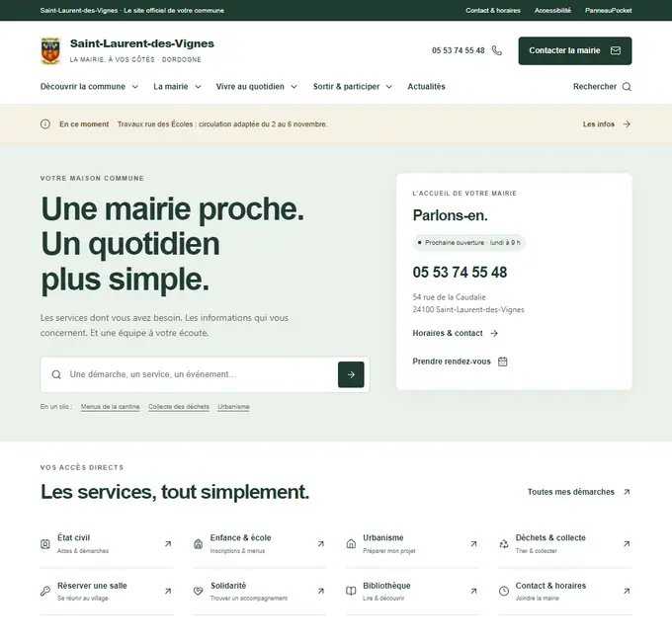Go to Actualités in the main navigation
This screenshot has height=643, width=672.
pyautogui.click(x=427, y=87)
